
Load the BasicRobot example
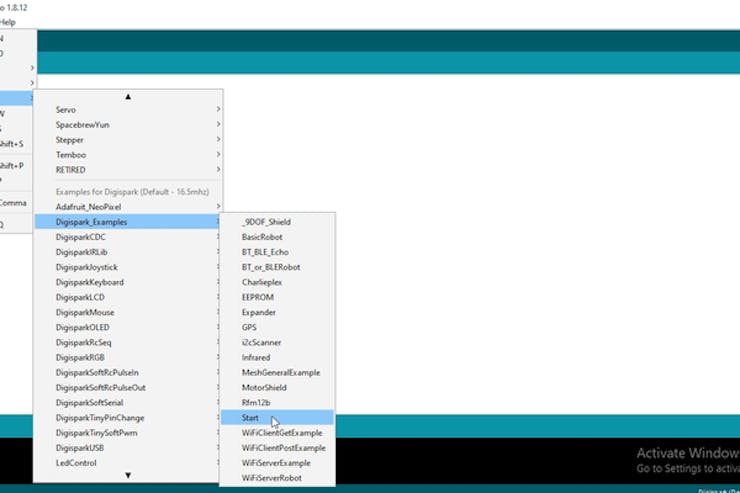pyautogui.click(x=278, y=237)
